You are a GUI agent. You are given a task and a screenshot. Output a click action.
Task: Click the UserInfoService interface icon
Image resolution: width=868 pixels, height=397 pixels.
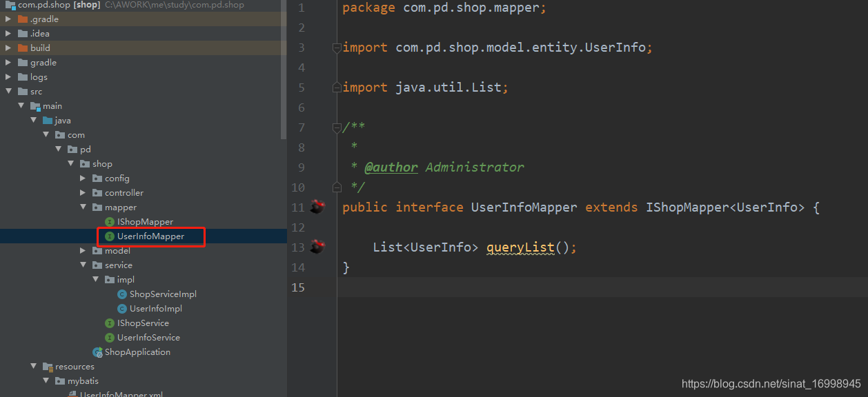pyautogui.click(x=110, y=337)
